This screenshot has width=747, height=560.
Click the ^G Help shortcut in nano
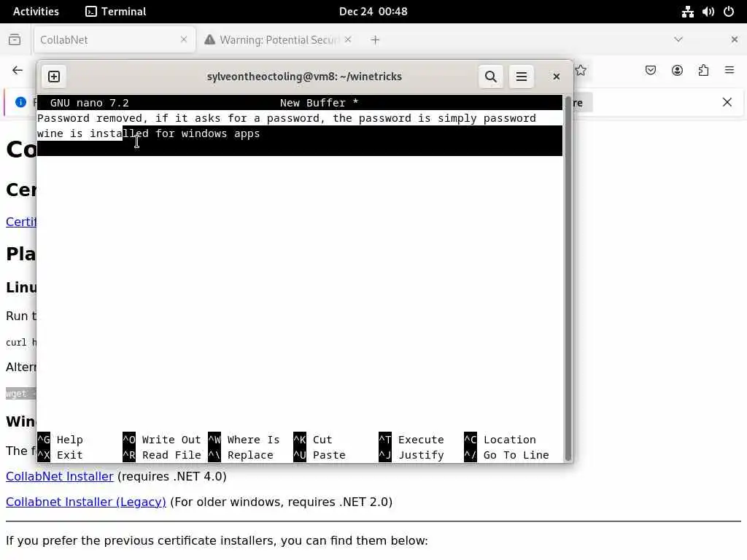60,440
